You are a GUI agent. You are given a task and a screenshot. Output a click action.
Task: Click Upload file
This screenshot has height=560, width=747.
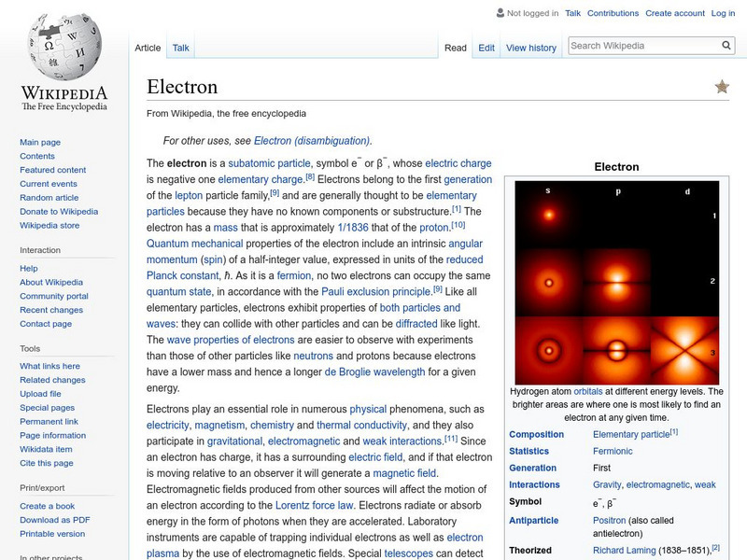click(x=40, y=393)
